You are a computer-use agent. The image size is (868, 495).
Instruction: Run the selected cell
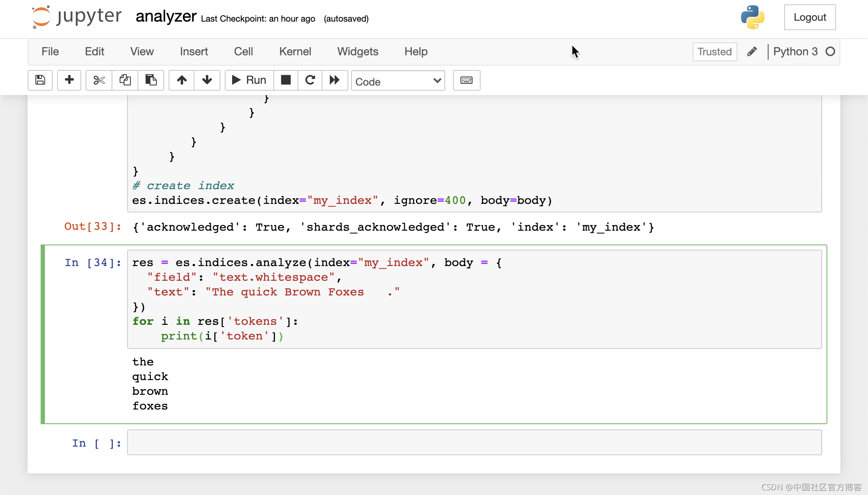pyautogui.click(x=249, y=80)
